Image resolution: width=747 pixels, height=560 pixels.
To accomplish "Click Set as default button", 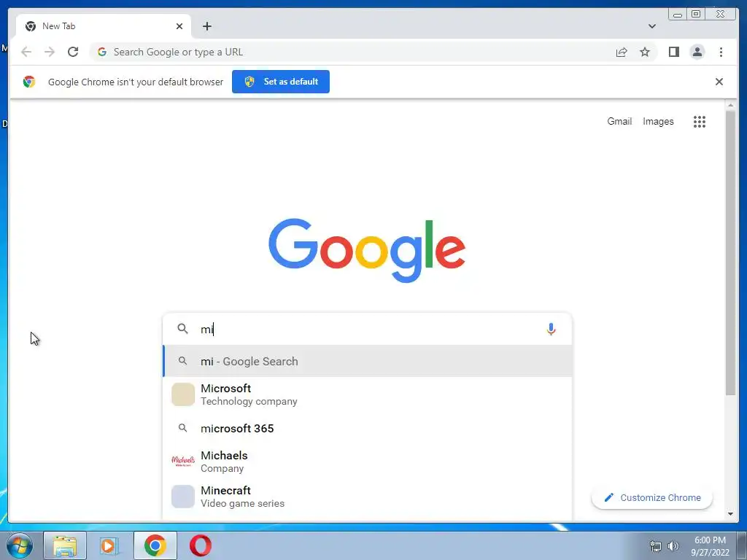I will [x=281, y=82].
